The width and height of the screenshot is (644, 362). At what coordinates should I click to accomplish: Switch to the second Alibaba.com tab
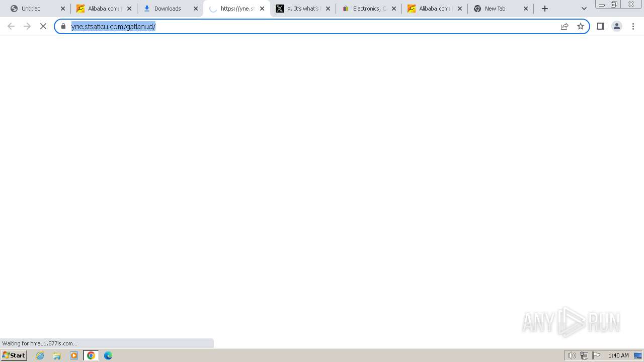435,9
